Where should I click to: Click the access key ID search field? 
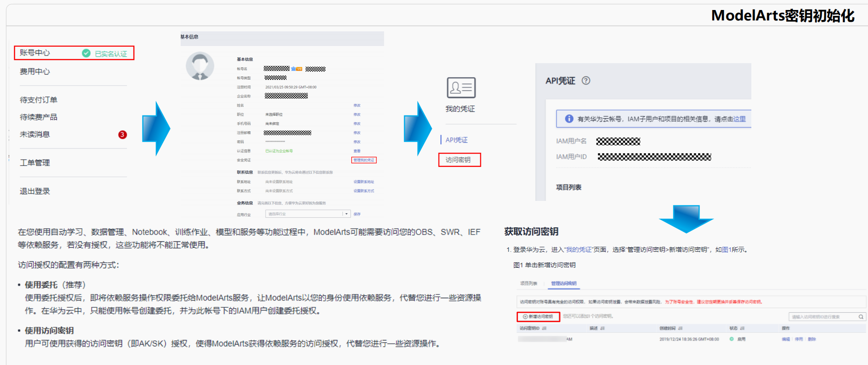pos(827,317)
